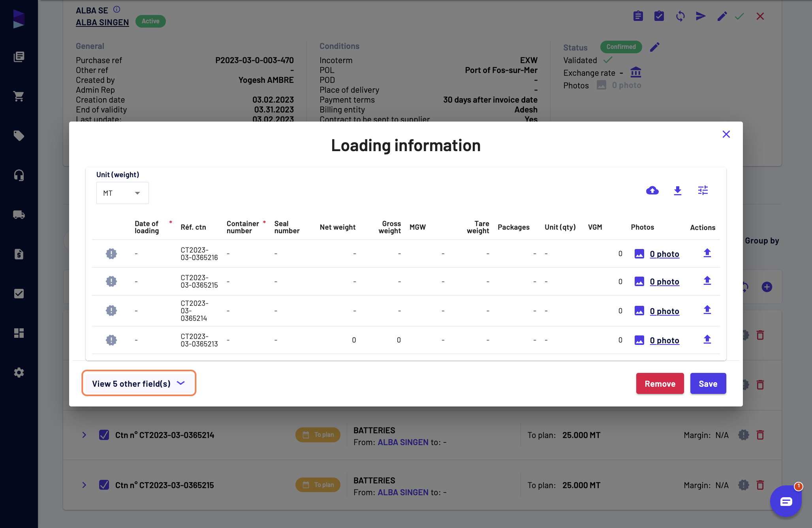This screenshot has height=528, width=812.
Task: Expand View 5 other field(s)
Action: tap(139, 383)
